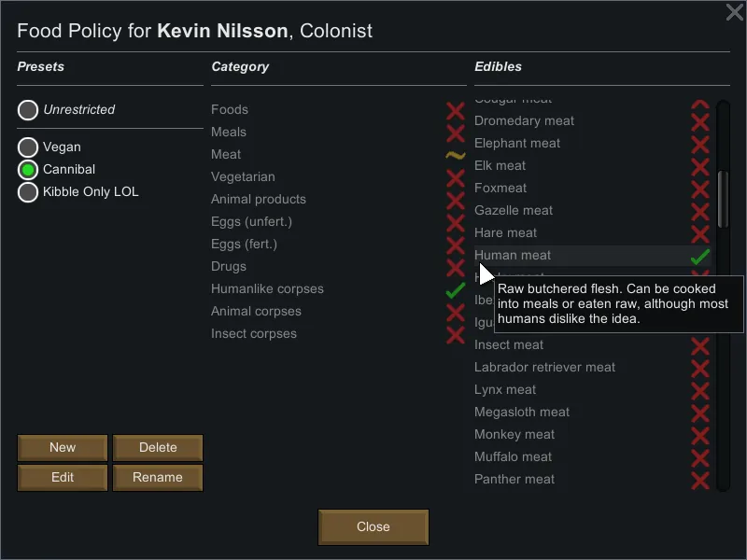Select the Unrestricted preset radio button
The width and height of the screenshot is (747, 560).
pyautogui.click(x=28, y=110)
